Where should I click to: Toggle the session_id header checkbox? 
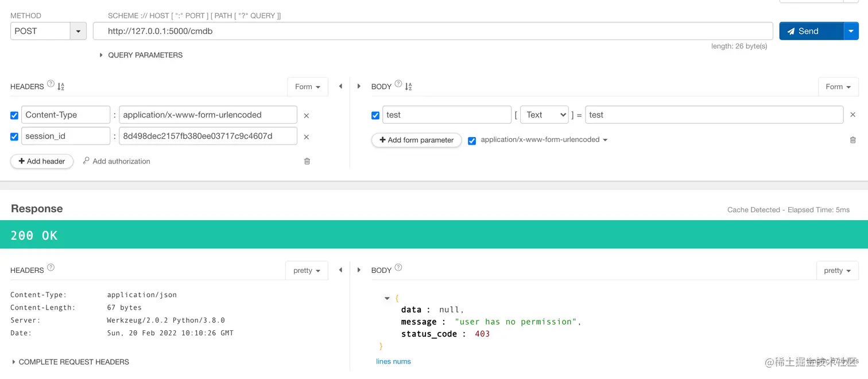pyautogui.click(x=14, y=136)
